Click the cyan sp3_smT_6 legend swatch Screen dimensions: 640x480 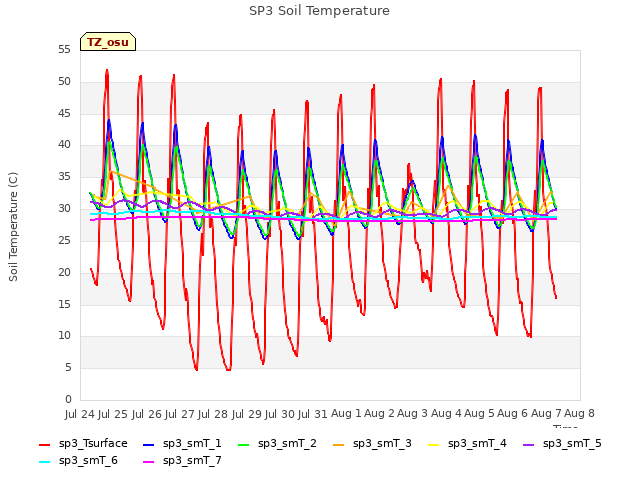[44, 462]
